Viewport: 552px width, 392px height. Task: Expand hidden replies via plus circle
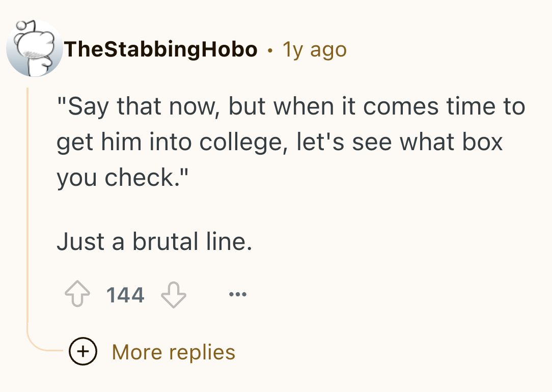pyautogui.click(x=83, y=351)
